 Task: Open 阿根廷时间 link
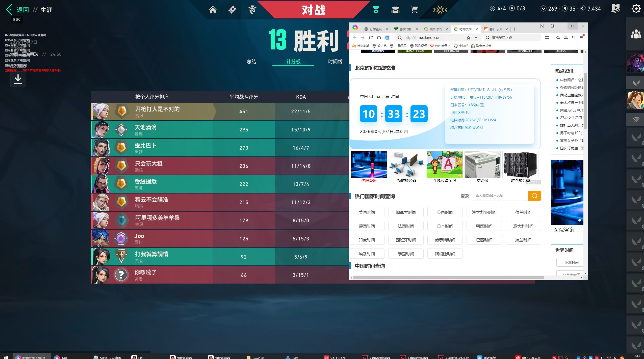click(x=445, y=254)
